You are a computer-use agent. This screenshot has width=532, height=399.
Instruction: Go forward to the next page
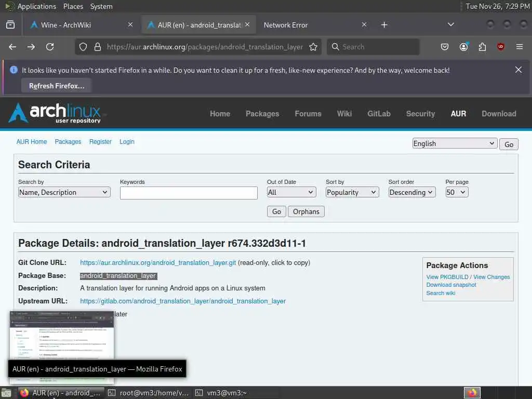coord(31,47)
